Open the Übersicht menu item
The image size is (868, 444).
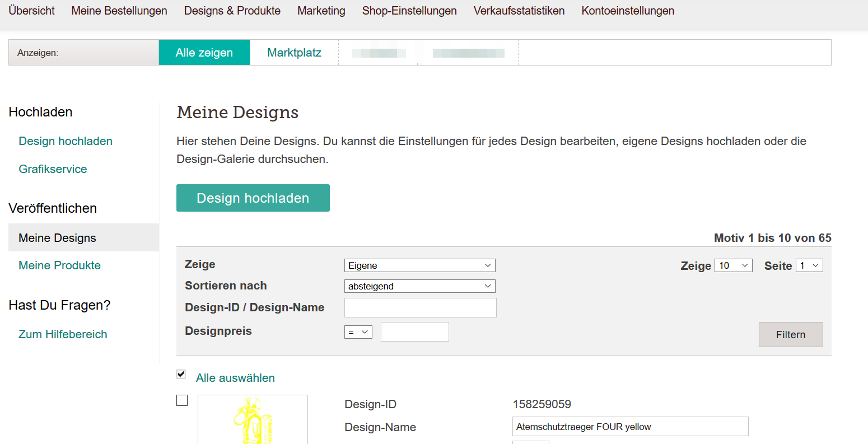click(32, 11)
